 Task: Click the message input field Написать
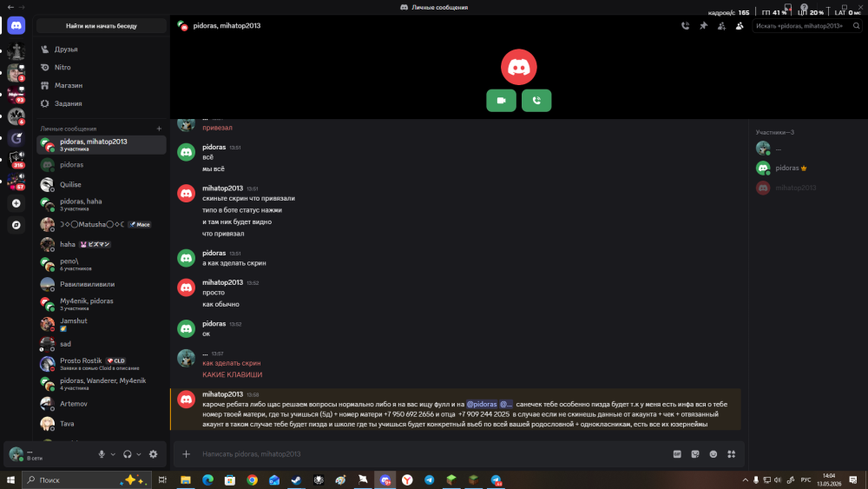pyautogui.click(x=431, y=454)
